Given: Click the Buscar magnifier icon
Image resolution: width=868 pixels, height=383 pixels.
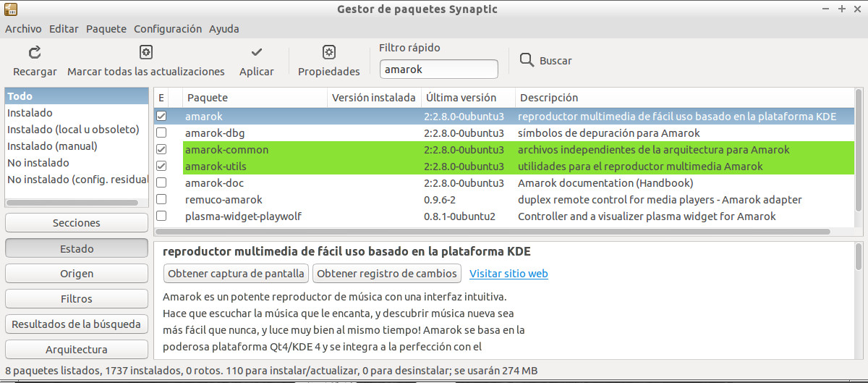Looking at the screenshot, I should [527, 60].
